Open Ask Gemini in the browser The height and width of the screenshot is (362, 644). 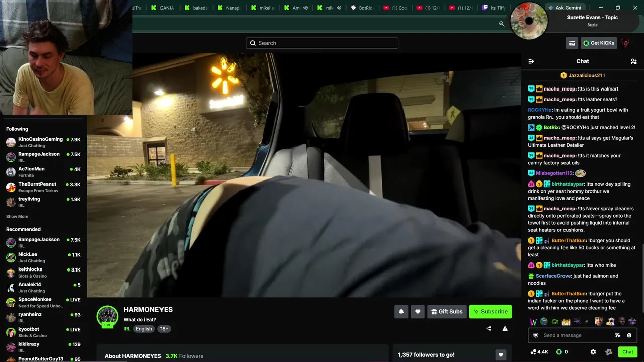pyautogui.click(x=564, y=8)
